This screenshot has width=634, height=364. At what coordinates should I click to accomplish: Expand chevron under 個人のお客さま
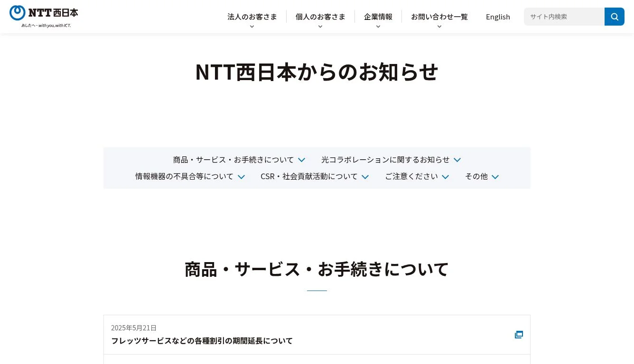pyautogui.click(x=320, y=27)
